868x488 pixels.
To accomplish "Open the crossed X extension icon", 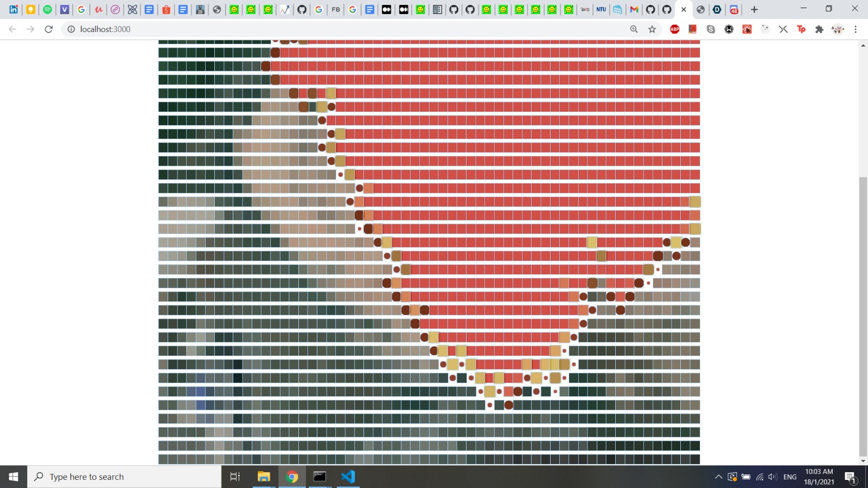I will pos(783,29).
